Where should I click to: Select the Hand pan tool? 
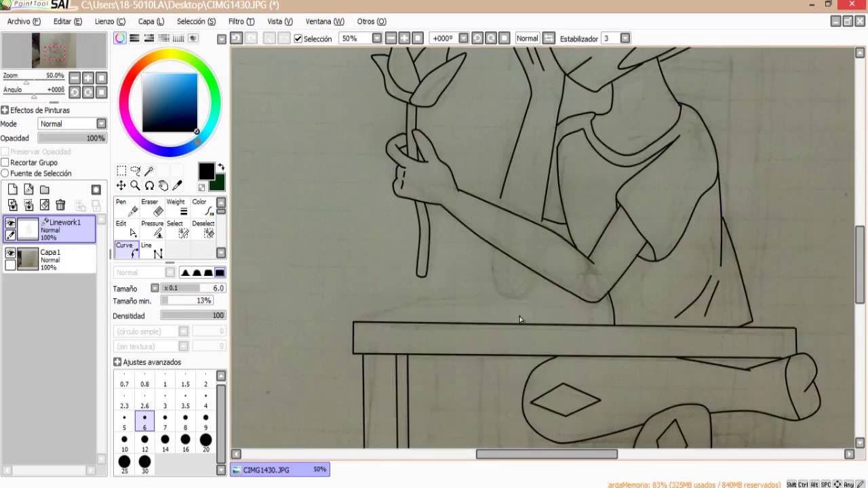pos(163,186)
